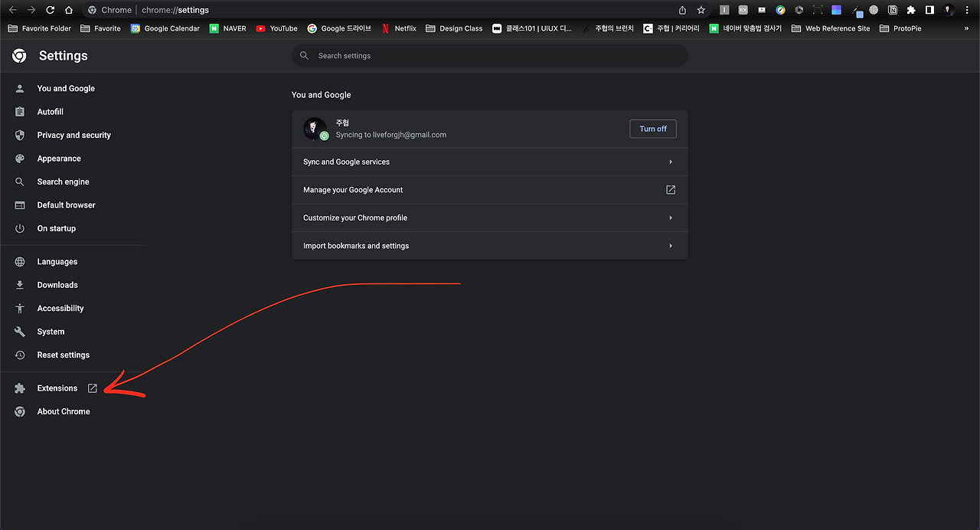
Task: Open Languages settings
Action: click(x=57, y=262)
